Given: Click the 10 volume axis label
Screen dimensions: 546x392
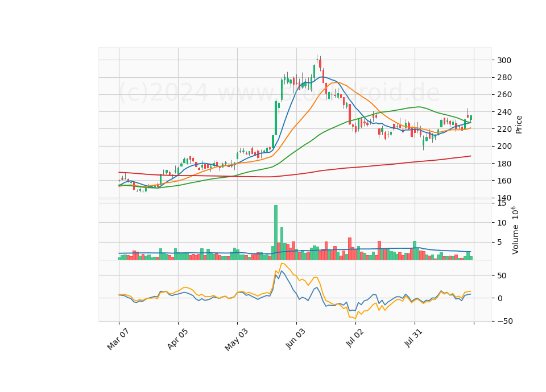Looking at the screenshot, I should pyautogui.click(x=502, y=223).
